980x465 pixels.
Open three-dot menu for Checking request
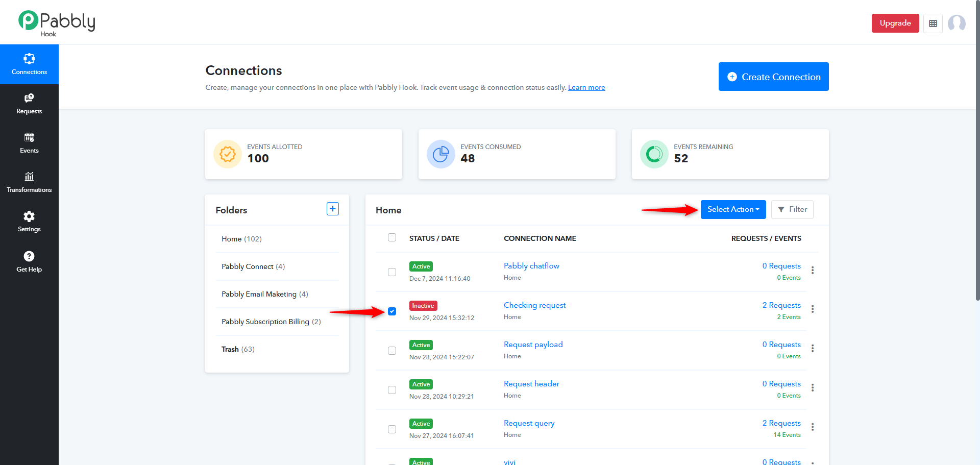(x=813, y=309)
